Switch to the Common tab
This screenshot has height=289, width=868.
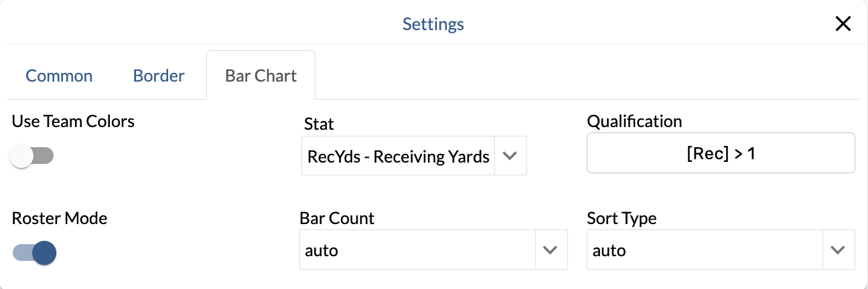coord(59,76)
